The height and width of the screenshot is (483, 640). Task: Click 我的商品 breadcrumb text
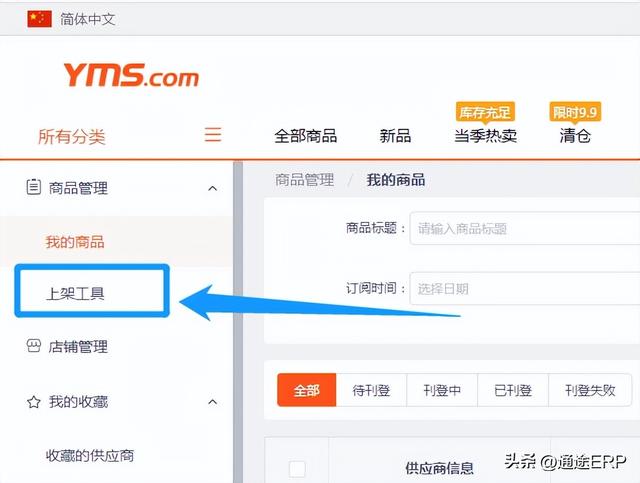click(396, 180)
